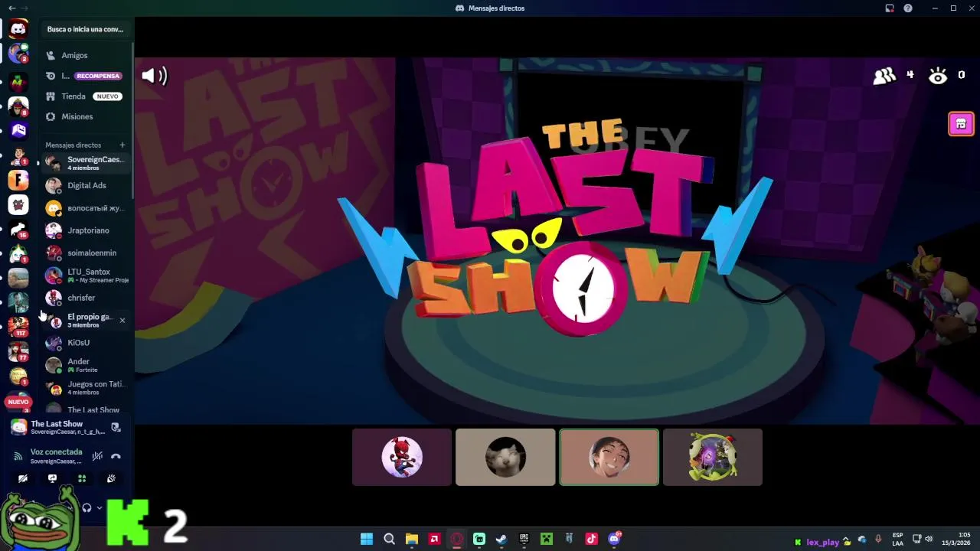This screenshot has height=551, width=980.
Task: Click Voz conectada connection status
Action: coord(56,452)
